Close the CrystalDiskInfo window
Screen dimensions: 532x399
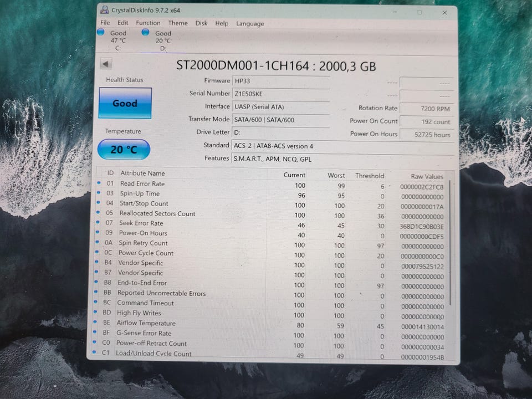tap(444, 13)
